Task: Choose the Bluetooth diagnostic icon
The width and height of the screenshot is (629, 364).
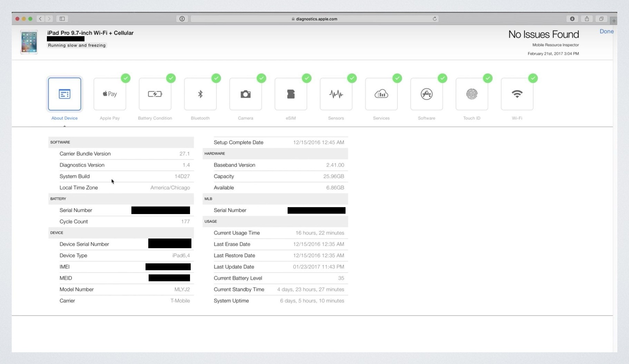Action: [200, 94]
